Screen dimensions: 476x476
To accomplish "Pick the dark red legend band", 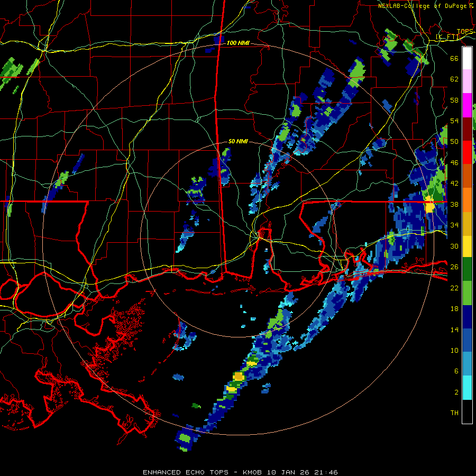I will (x=467, y=129).
